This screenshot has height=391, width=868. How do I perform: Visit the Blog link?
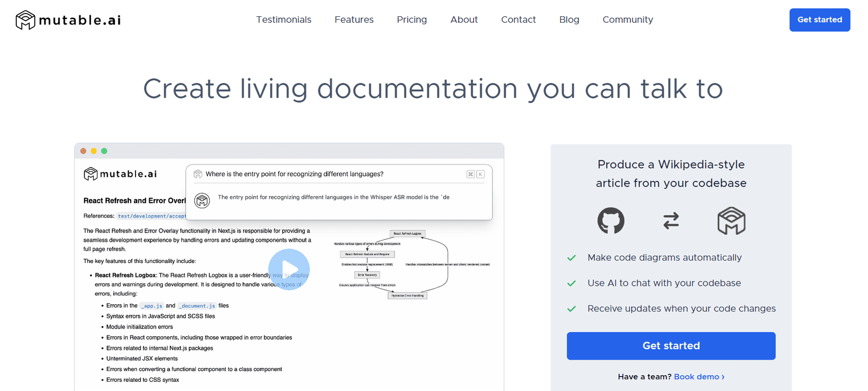[x=569, y=20]
